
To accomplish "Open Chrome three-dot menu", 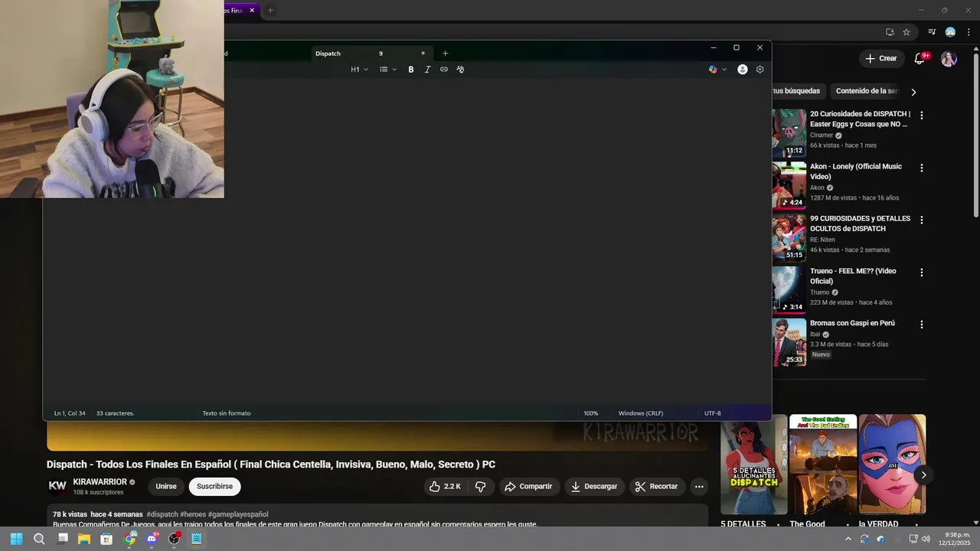I will pos(969,32).
